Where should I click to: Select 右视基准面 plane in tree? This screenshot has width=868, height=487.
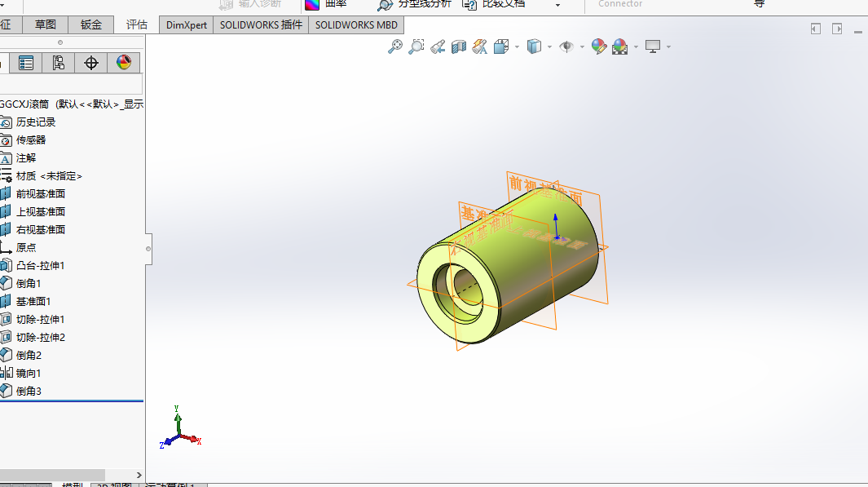click(x=41, y=230)
